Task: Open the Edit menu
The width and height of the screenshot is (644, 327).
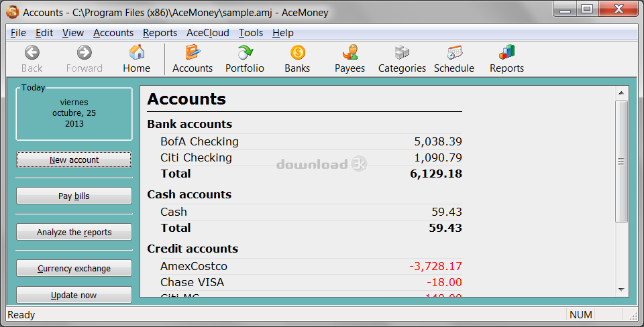Action: pyautogui.click(x=44, y=33)
